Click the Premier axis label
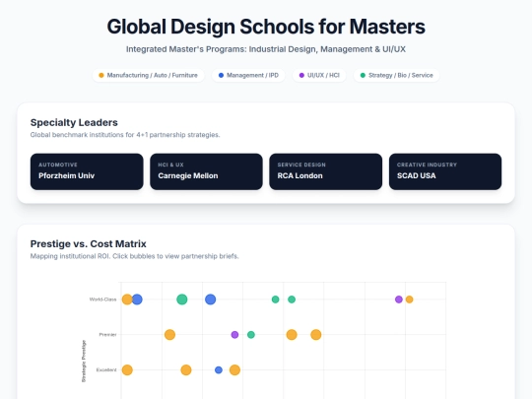This screenshot has height=399, width=532. point(107,335)
